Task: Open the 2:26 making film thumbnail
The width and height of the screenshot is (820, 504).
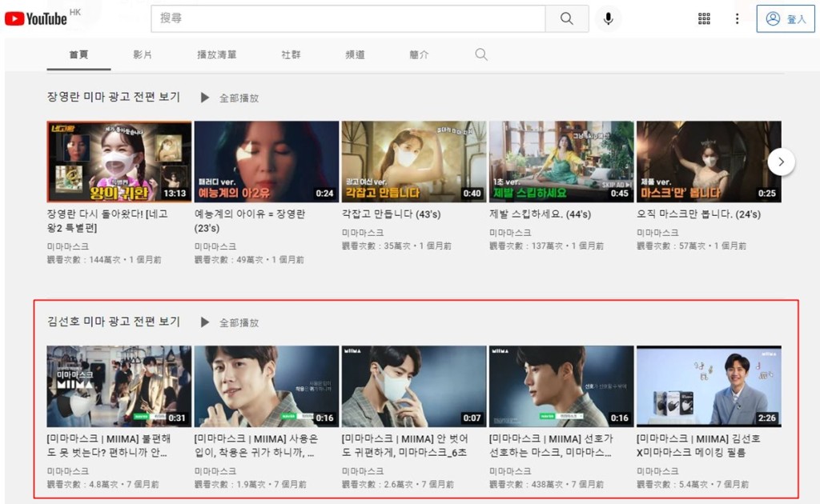Action: [x=709, y=386]
